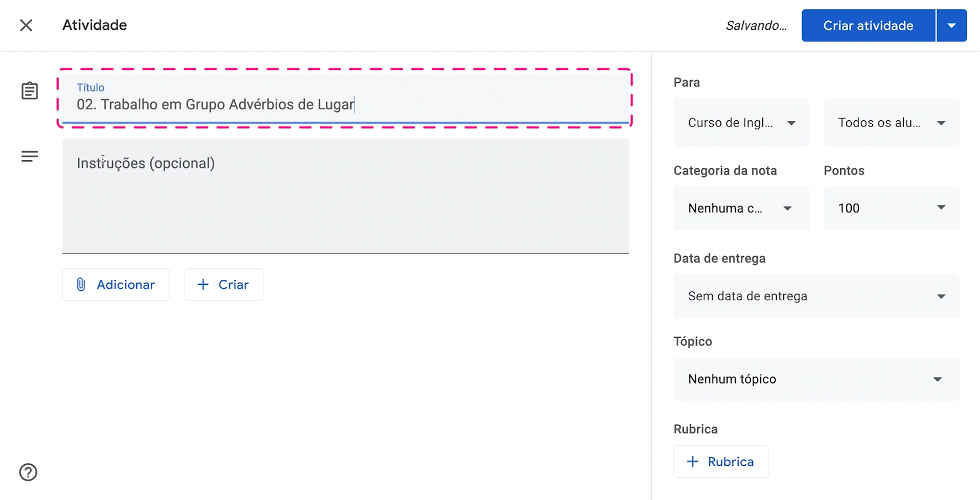Click the Tópico label
The image size is (980, 500).
click(693, 342)
